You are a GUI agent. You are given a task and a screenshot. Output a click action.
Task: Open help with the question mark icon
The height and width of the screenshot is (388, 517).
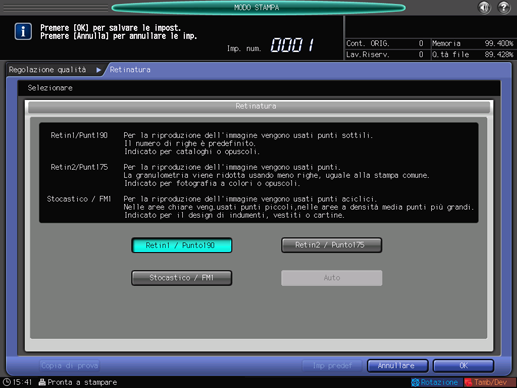click(x=504, y=7)
